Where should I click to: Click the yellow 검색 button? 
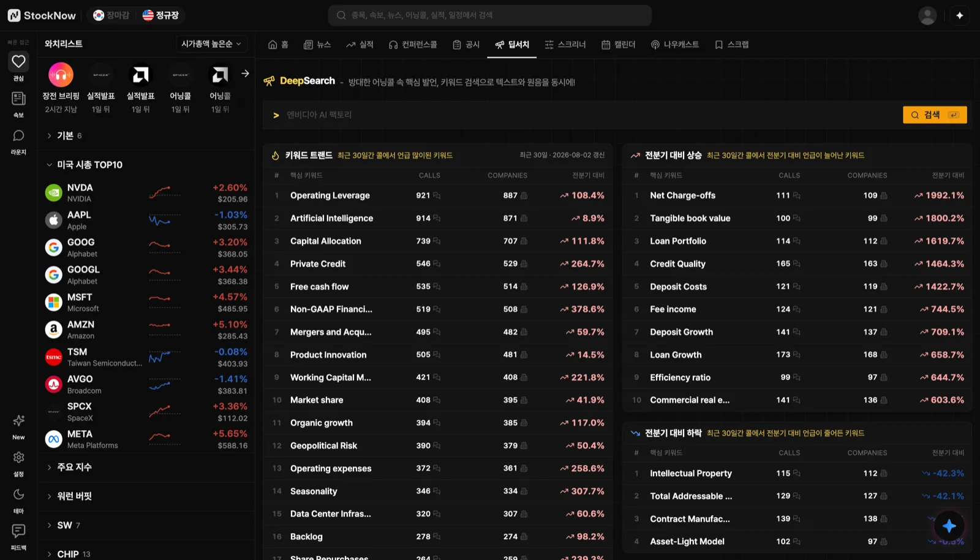935,115
